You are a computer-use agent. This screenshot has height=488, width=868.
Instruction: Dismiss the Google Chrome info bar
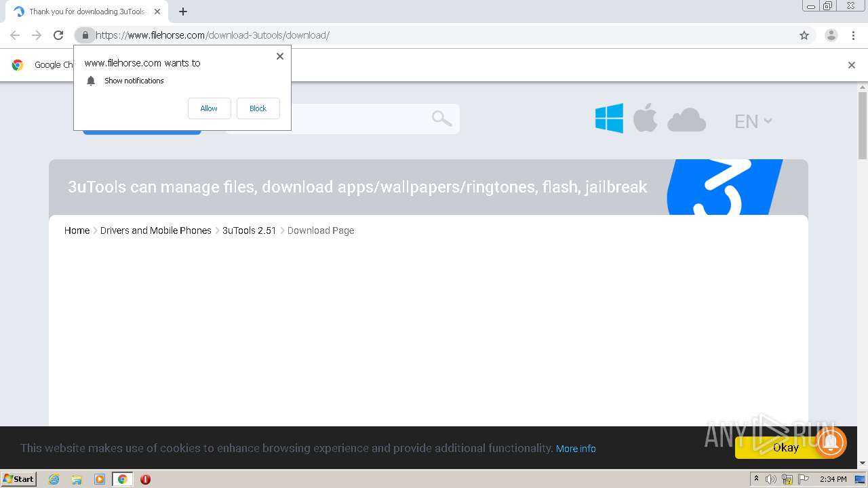click(852, 65)
